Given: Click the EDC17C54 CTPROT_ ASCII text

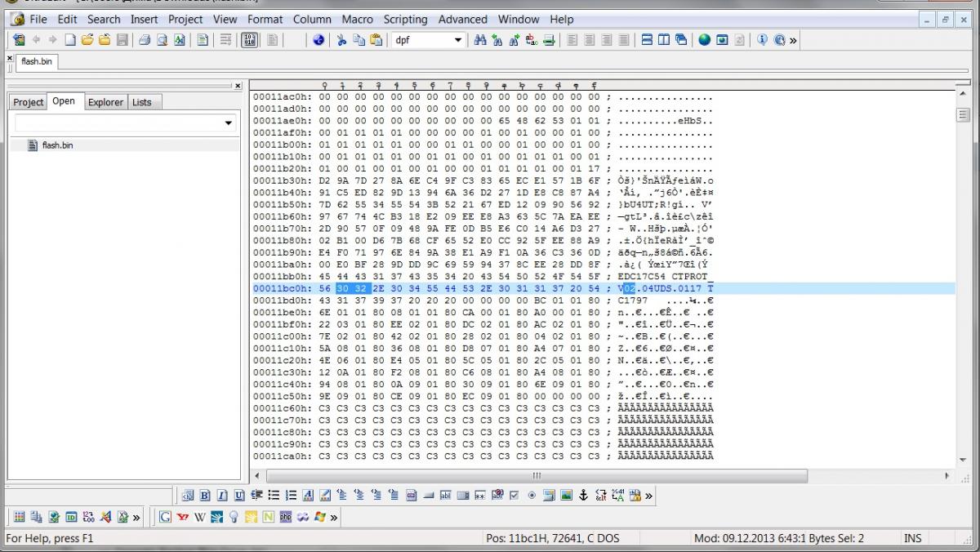Looking at the screenshot, I should tap(666, 277).
